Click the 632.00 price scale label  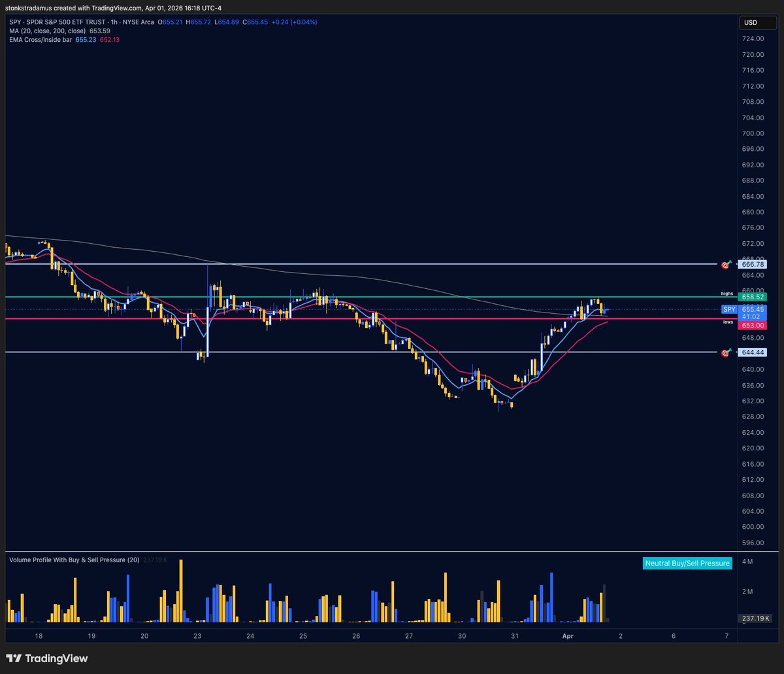point(753,401)
